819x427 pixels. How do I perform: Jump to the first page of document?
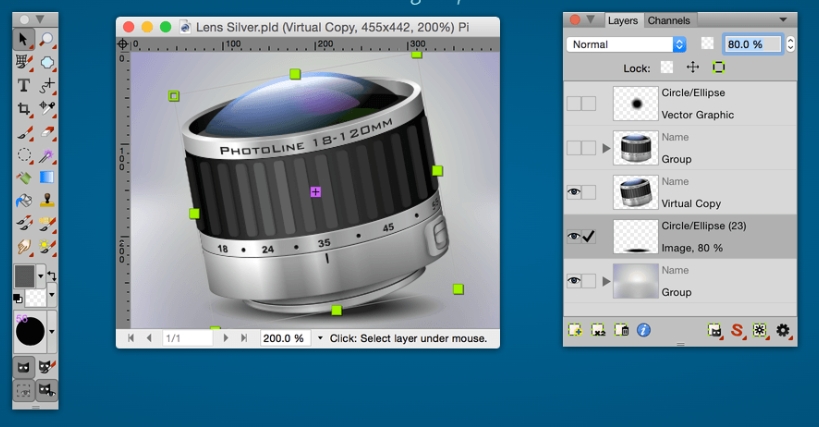coord(131,339)
